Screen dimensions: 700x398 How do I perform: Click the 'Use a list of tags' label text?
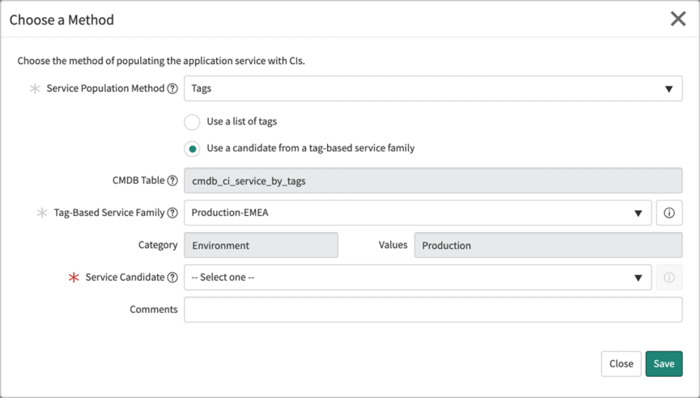(x=242, y=121)
